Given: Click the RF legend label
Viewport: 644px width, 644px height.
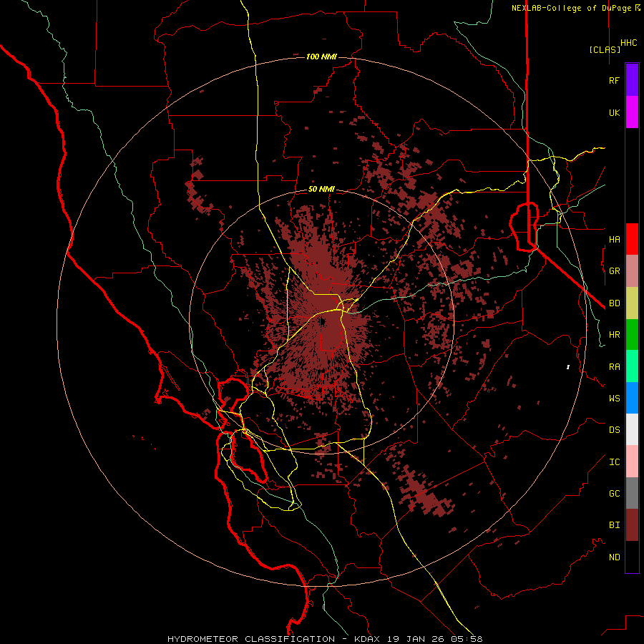Looking at the screenshot, I should (x=615, y=80).
